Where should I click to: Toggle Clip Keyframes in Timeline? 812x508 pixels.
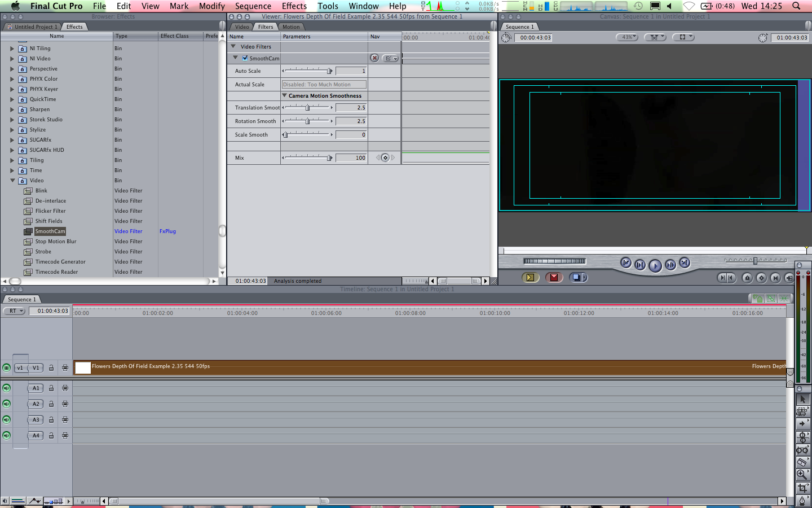coord(17,501)
